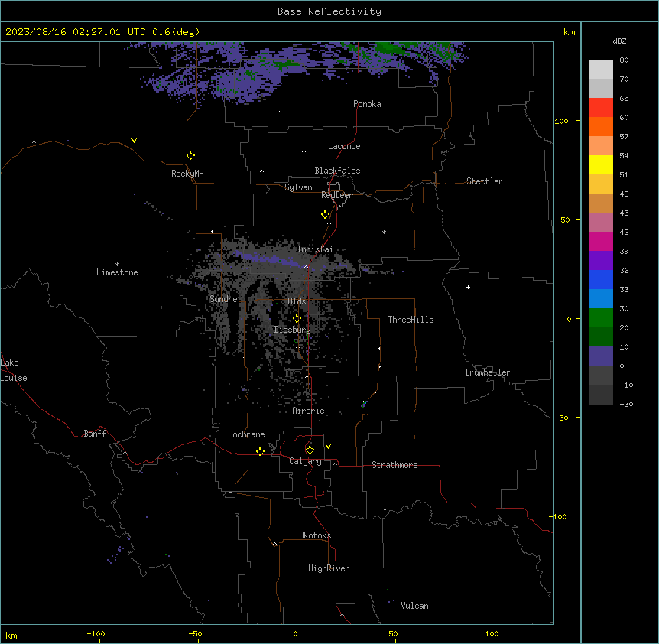This screenshot has width=659, height=644.
Task: Click the RockyMH label
Action: tap(187, 174)
